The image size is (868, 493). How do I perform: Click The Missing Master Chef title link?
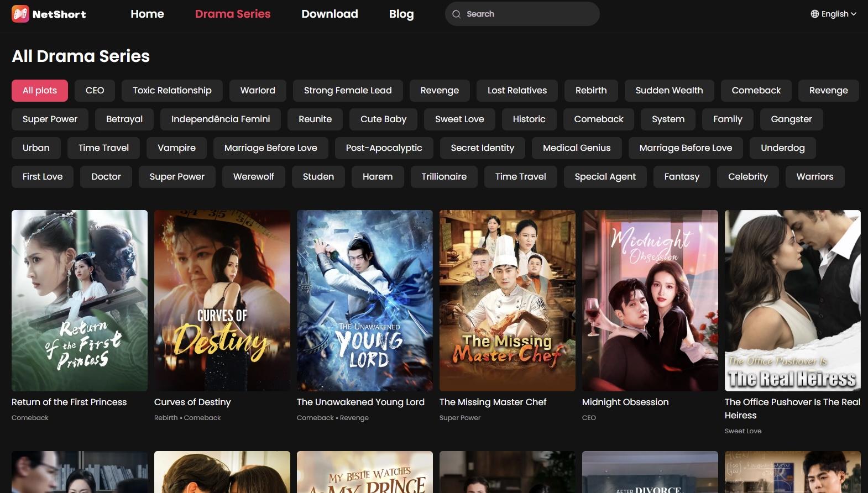coord(493,402)
